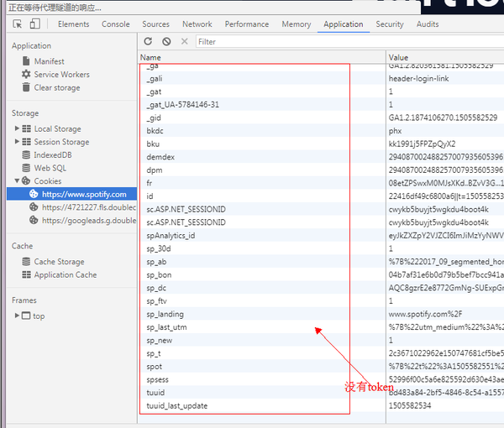Click the www.spotify.com%2F value cell

pos(425,315)
